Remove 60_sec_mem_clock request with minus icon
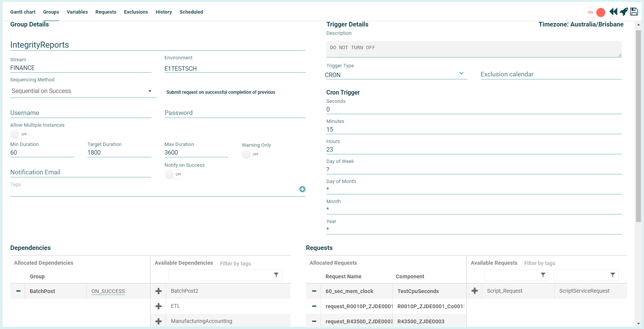This screenshot has height=329, width=644. coord(314,291)
